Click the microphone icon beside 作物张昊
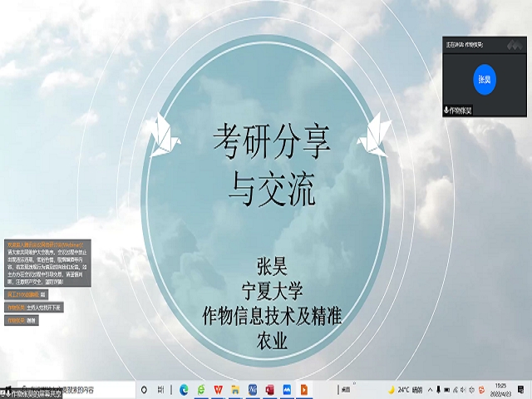 click(446, 110)
